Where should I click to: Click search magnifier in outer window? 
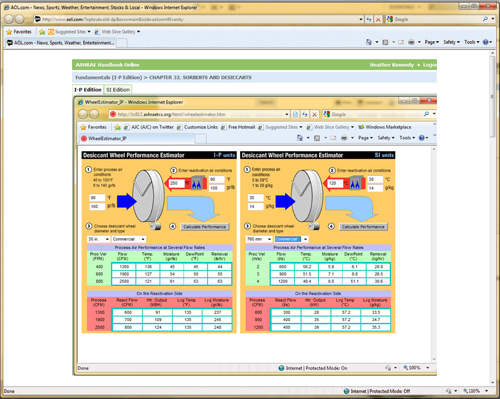(485, 19)
